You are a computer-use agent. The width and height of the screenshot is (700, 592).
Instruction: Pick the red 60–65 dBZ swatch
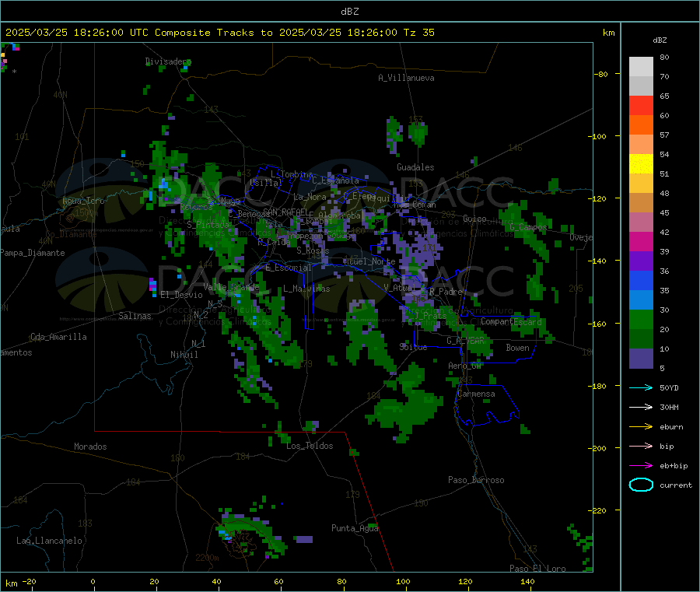(641, 105)
